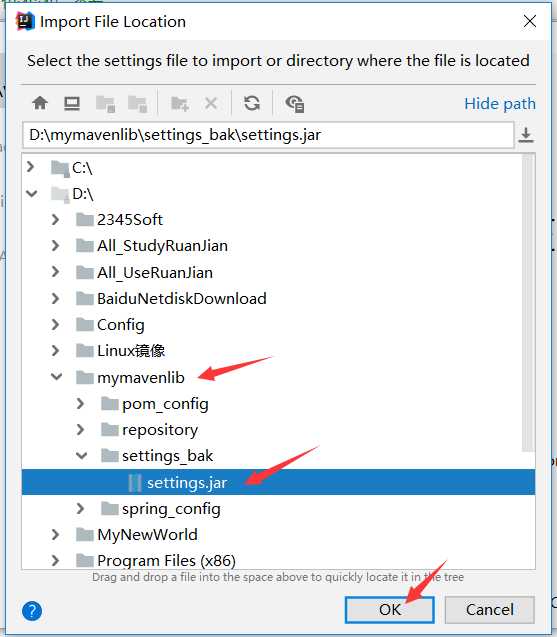
Task: Expand the pom_config folder
Action: click(80, 403)
